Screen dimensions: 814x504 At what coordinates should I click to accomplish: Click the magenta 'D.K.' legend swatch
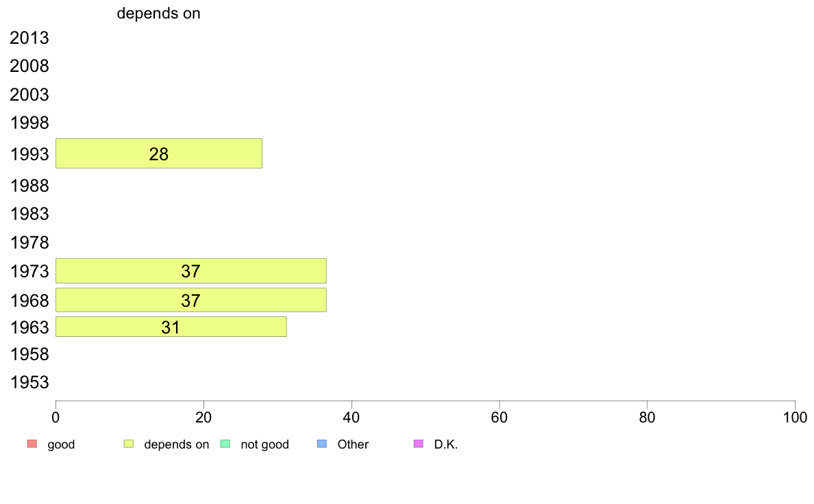(x=419, y=444)
